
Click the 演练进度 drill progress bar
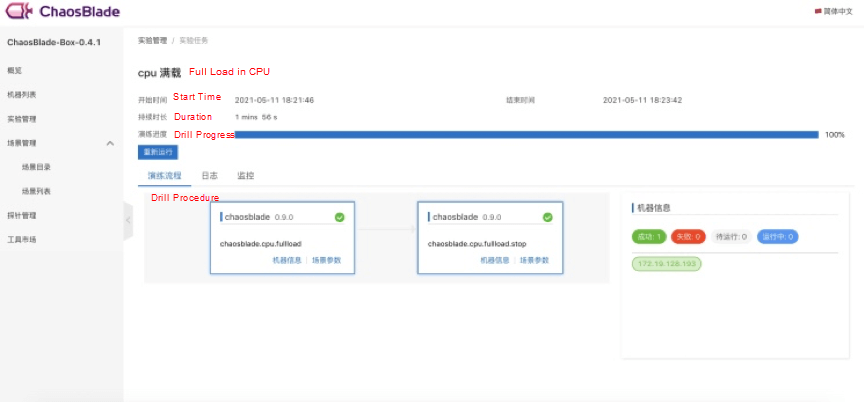526,134
